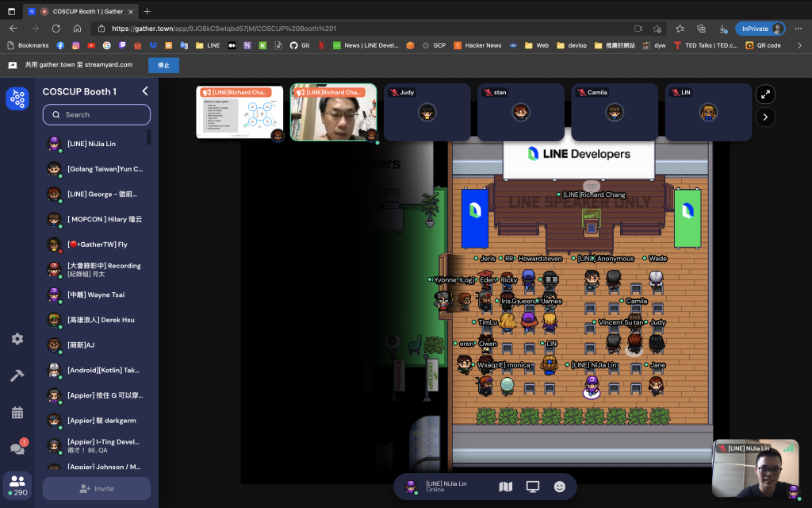
Task: Toggle muted mic icon on LIN's video tile
Action: coord(676,92)
